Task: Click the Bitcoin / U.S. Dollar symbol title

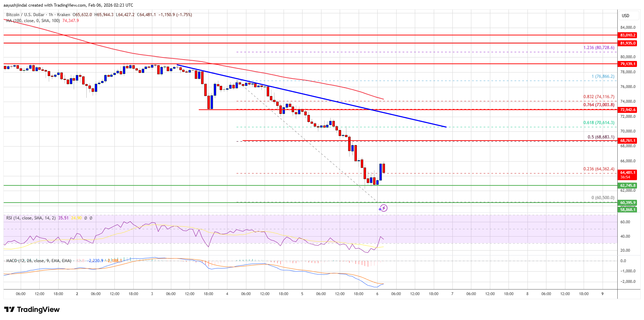Action: point(25,15)
